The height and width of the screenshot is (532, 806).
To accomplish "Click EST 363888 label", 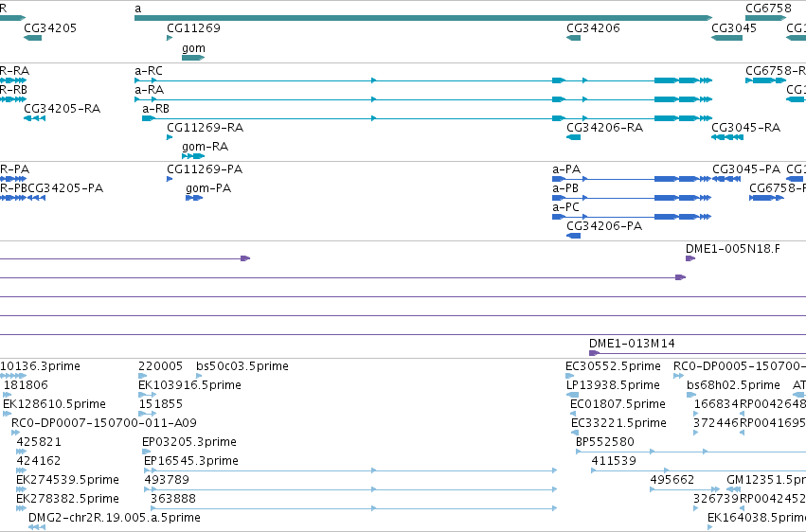I will pos(173,499).
